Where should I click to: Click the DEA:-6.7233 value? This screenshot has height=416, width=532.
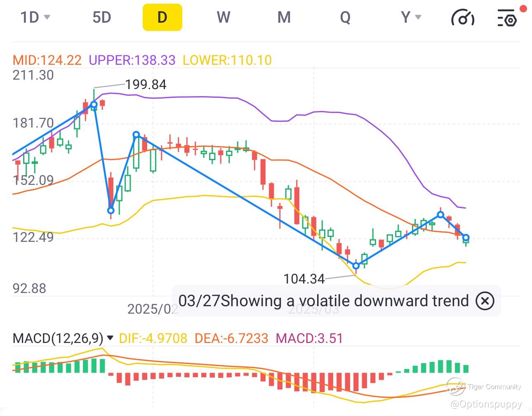[231, 338]
